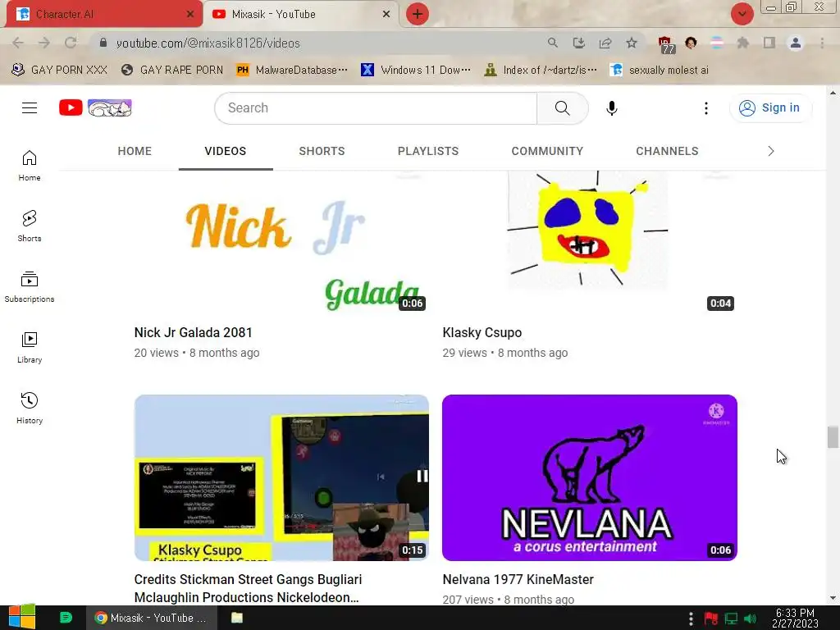The image size is (840, 630).
Task: Click the install app icon in address bar
Action: click(578, 43)
